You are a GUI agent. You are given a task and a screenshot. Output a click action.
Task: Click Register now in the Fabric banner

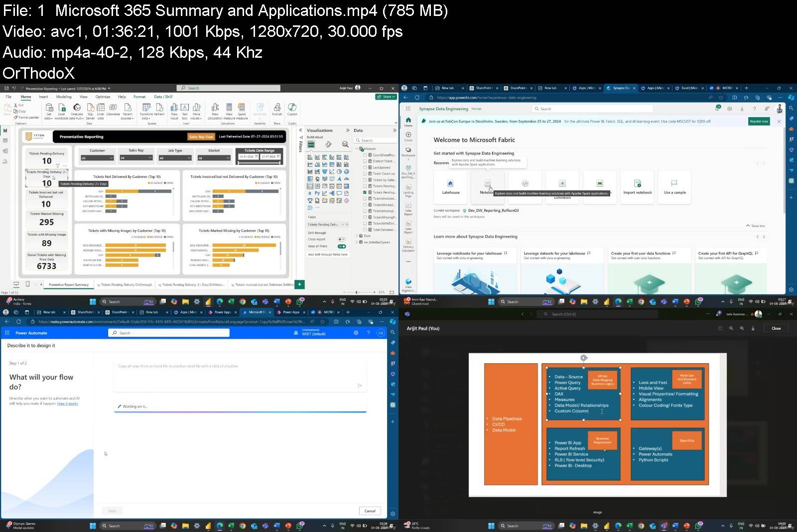[x=759, y=121]
